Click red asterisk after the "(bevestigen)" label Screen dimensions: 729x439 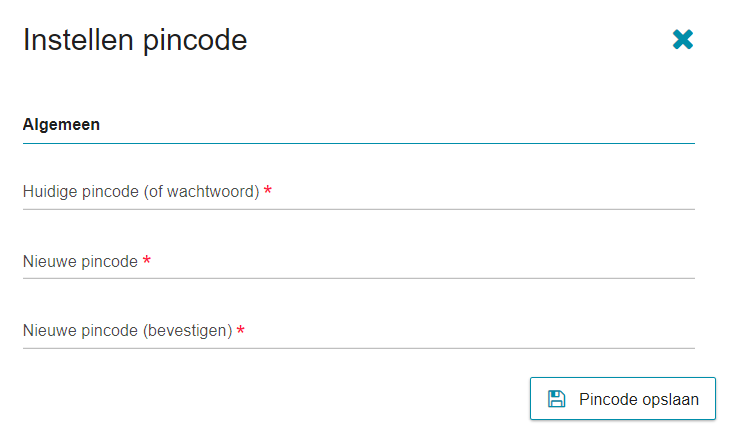point(241,330)
